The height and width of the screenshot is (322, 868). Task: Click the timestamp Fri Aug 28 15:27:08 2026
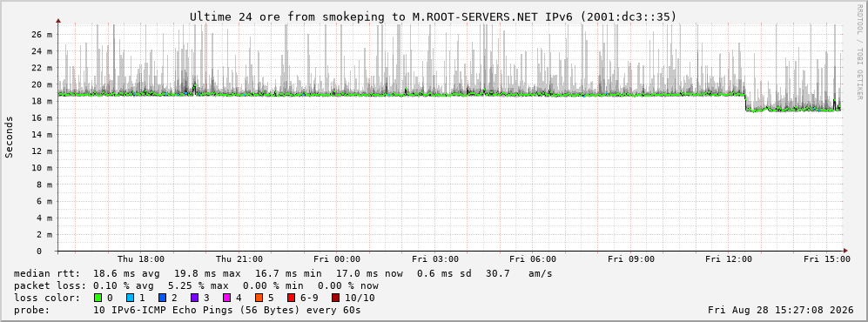pos(781,310)
